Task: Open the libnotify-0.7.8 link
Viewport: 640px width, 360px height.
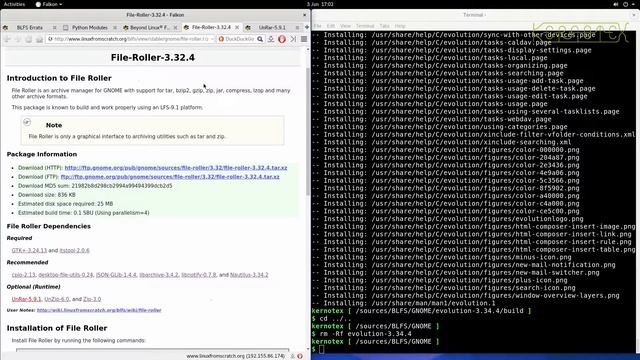Action: tap(199, 275)
